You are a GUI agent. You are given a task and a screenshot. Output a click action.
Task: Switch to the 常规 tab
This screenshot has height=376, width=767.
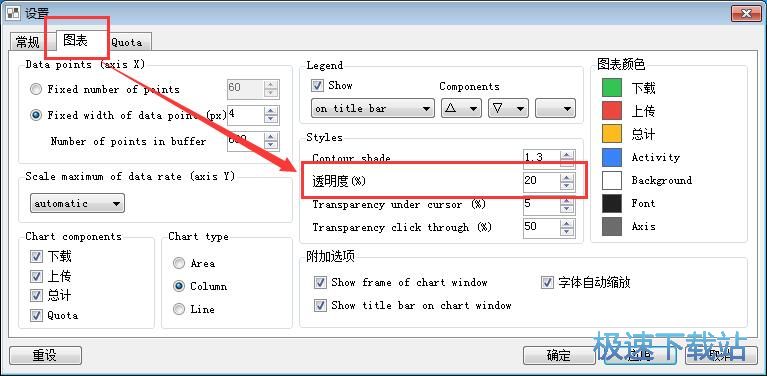point(27,43)
